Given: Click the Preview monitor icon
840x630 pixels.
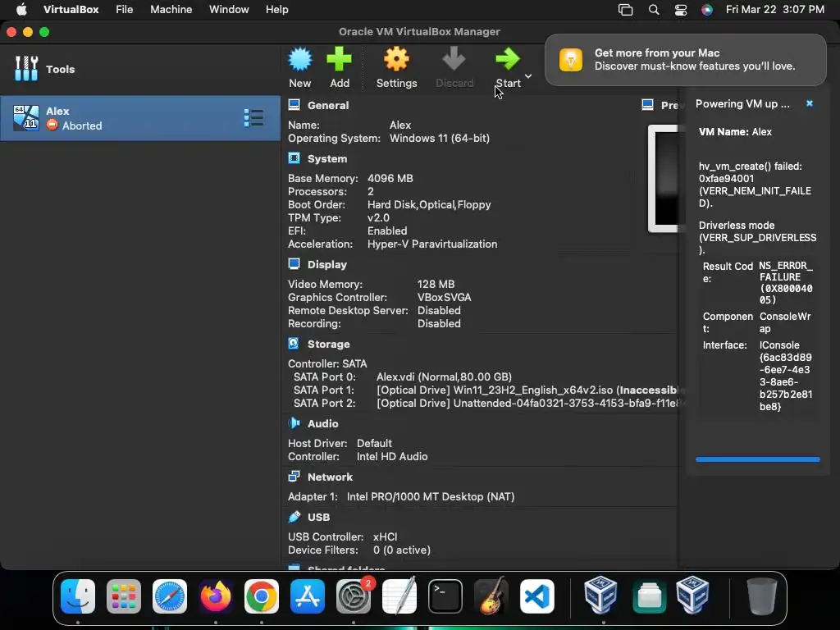Looking at the screenshot, I should coord(647,104).
